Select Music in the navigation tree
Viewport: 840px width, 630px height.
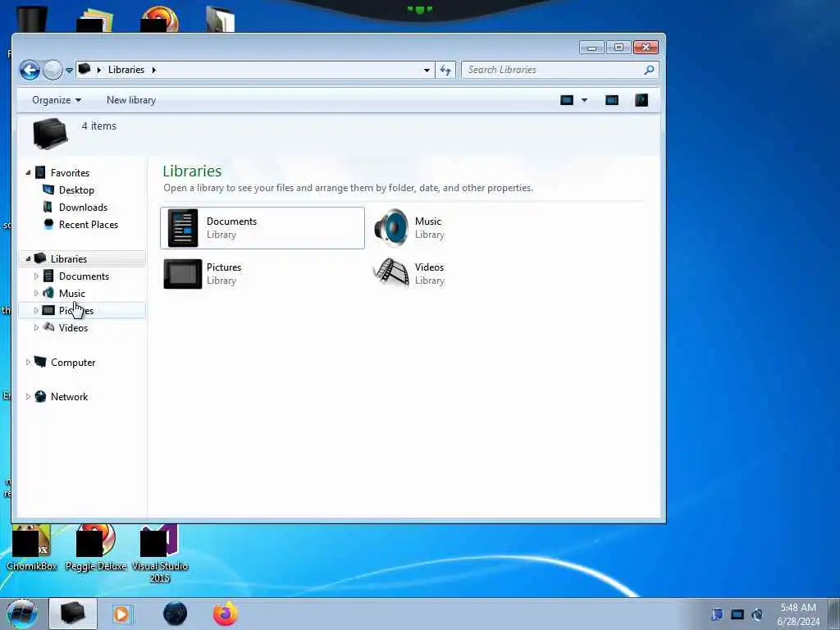pyautogui.click(x=72, y=294)
